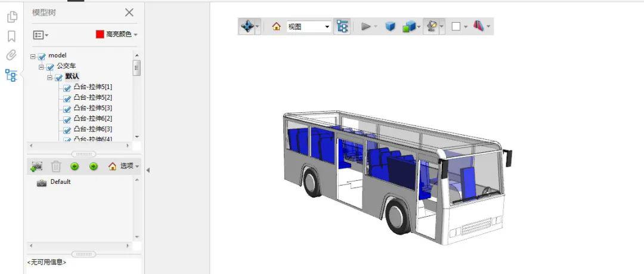
Task: Select the Default view entry
Action: (x=60, y=182)
